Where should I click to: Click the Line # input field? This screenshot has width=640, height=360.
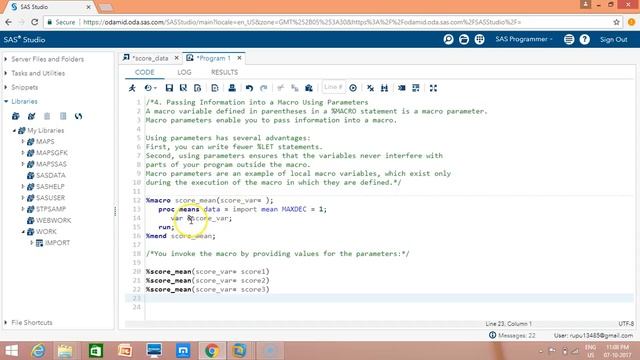click(x=333, y=87)
